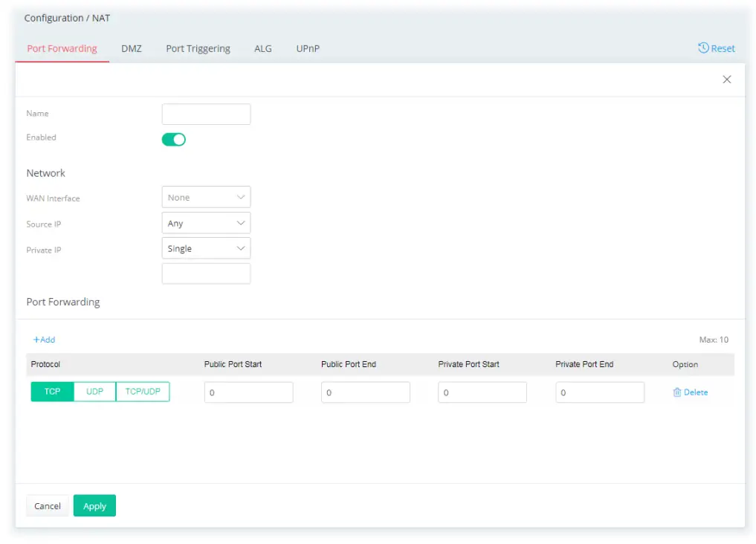Select the TCP protocol option
Viewport: 756px width, 544px height.
[x=51, y=391]
